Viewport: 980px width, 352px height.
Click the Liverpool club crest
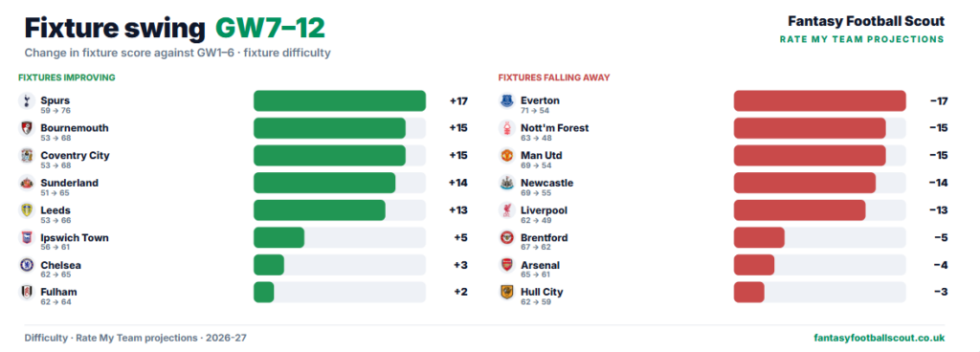(506, 210)
